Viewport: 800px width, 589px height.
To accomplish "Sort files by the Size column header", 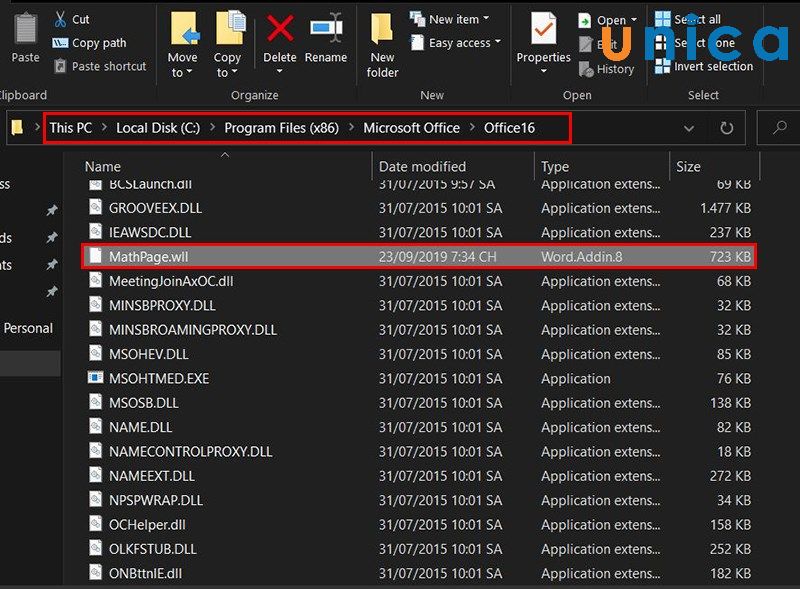I will tap(689, 167).
